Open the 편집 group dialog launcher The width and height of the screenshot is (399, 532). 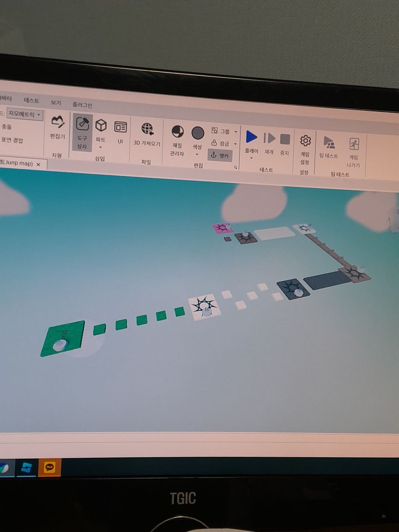pyautogui.click(x=236, y=168)
